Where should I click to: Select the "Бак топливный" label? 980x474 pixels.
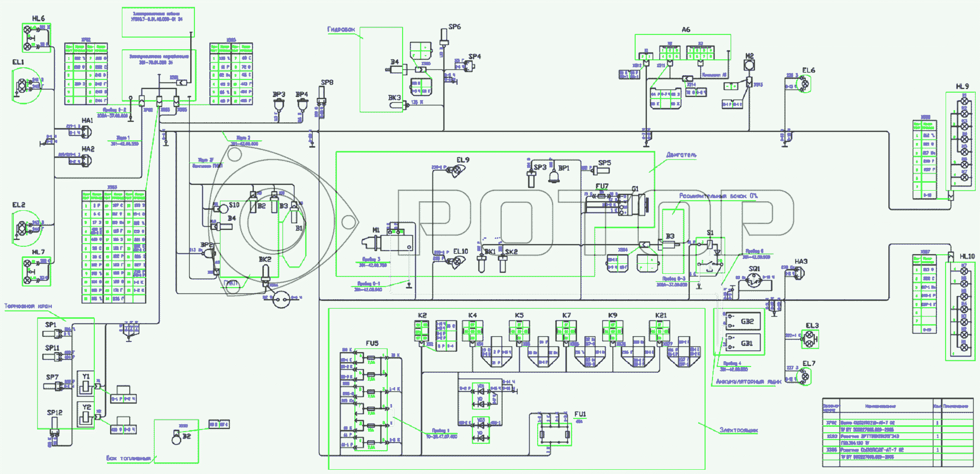point(129,458)
